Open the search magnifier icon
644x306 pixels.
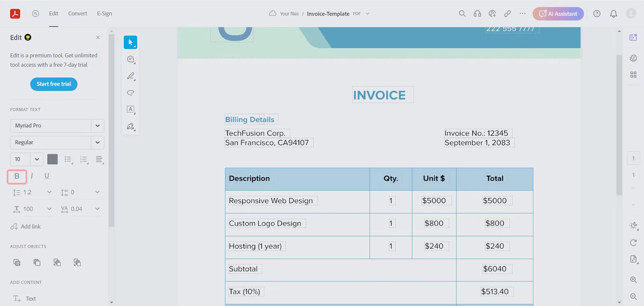point(462,14)
